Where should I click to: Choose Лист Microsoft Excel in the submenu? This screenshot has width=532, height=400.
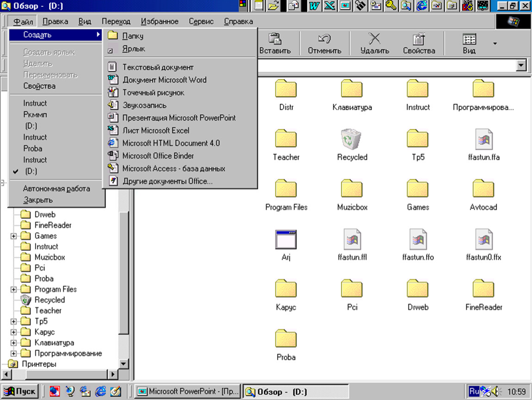(x=181, y=131)
